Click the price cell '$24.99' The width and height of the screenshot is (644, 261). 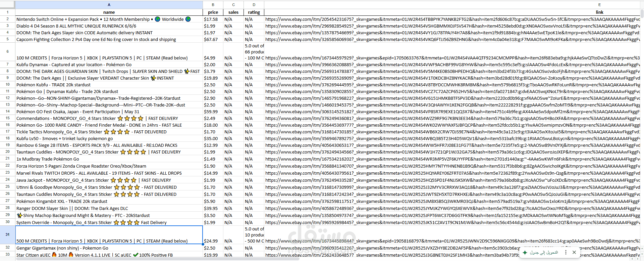213,235
